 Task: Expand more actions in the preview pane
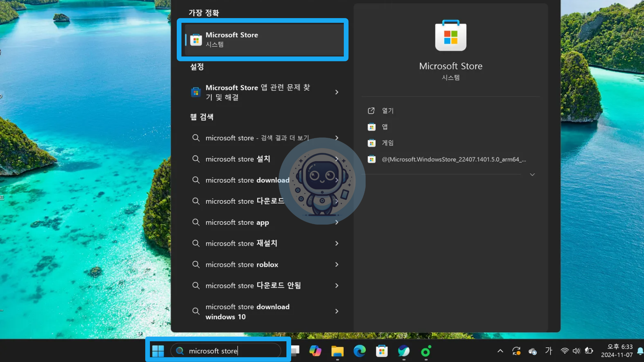click(x=532, y=175)
